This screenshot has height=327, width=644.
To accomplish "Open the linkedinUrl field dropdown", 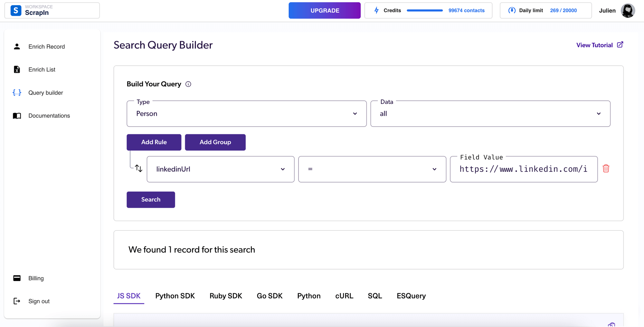I will coord(221,169).
